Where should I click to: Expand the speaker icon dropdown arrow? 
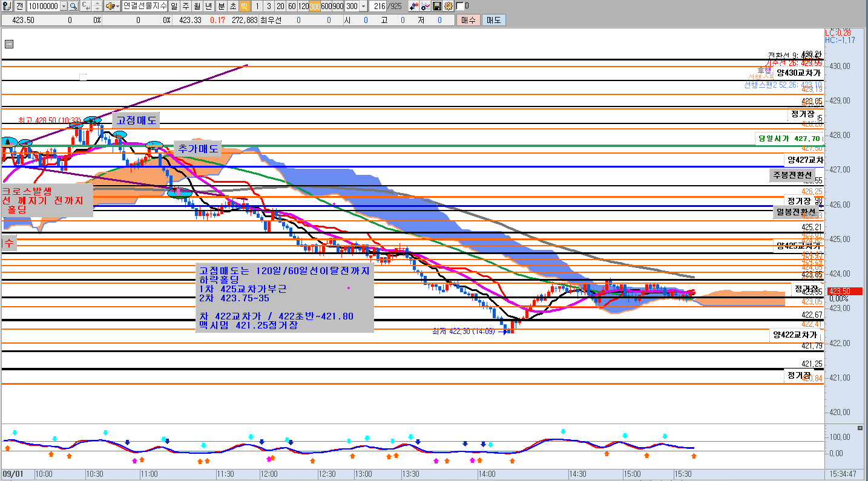(x=117, y=6)
